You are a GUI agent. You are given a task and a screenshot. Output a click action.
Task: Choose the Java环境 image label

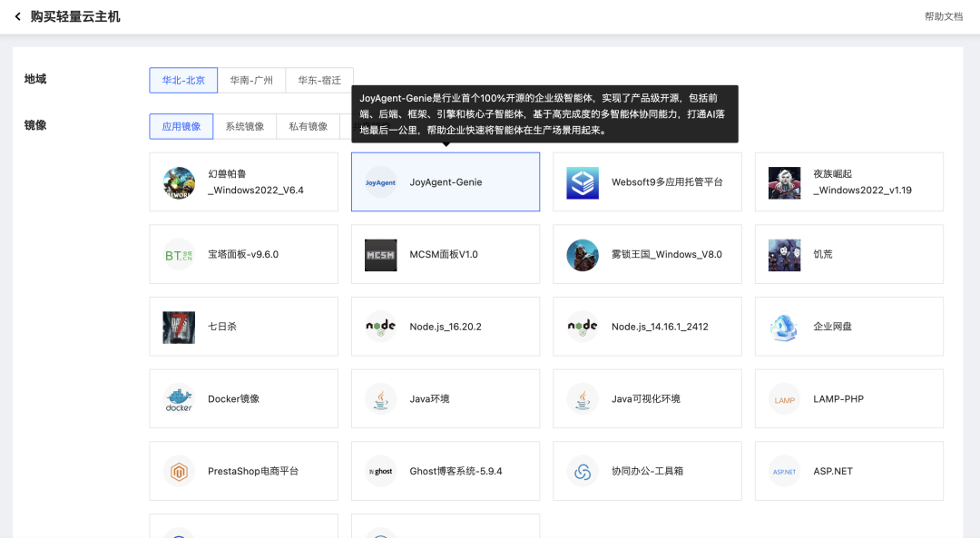click(x=429, y=398)
